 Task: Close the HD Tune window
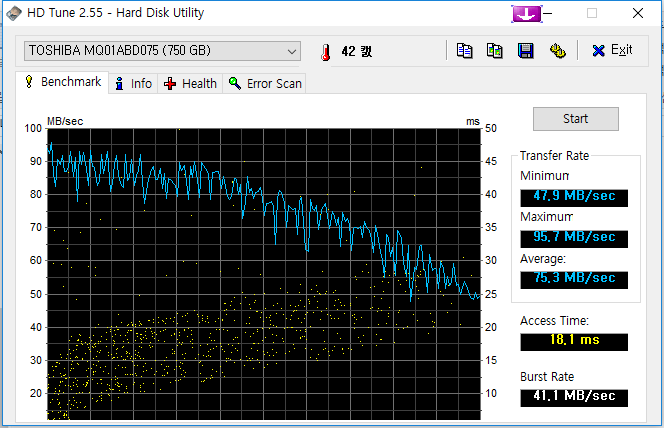(638, 14)
